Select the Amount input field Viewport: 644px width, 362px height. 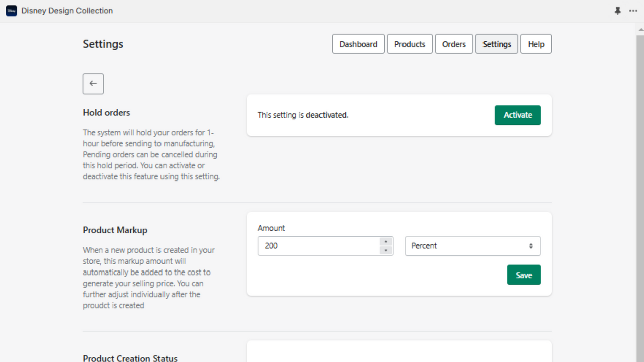point(317,246)
